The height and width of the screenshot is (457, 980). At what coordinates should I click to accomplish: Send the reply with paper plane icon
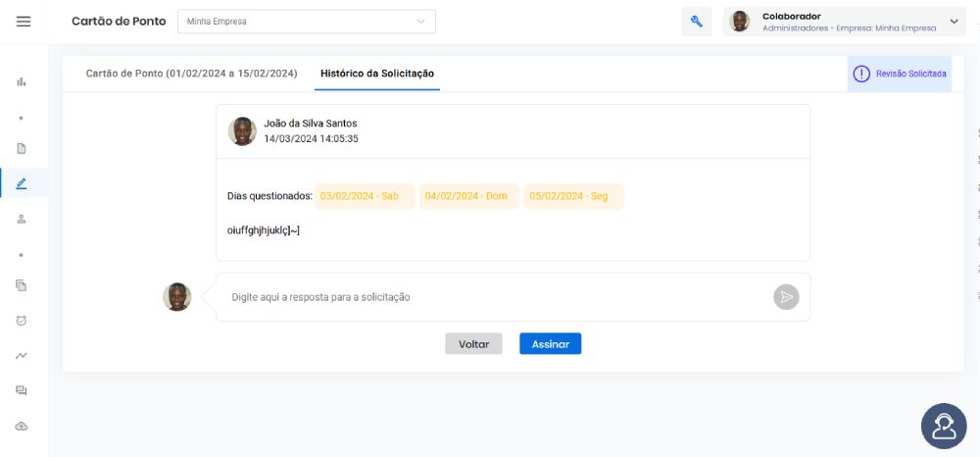[786, 297]
